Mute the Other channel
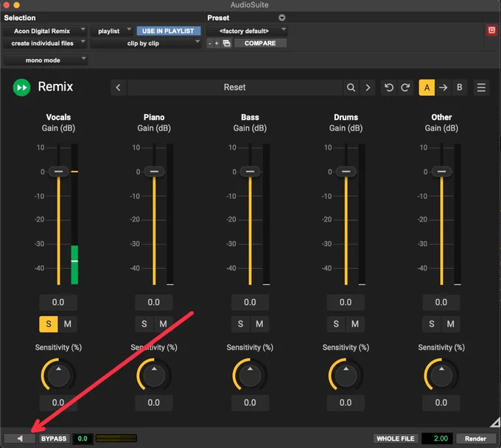This screenshot has width=501, height=448. point(450,324)
